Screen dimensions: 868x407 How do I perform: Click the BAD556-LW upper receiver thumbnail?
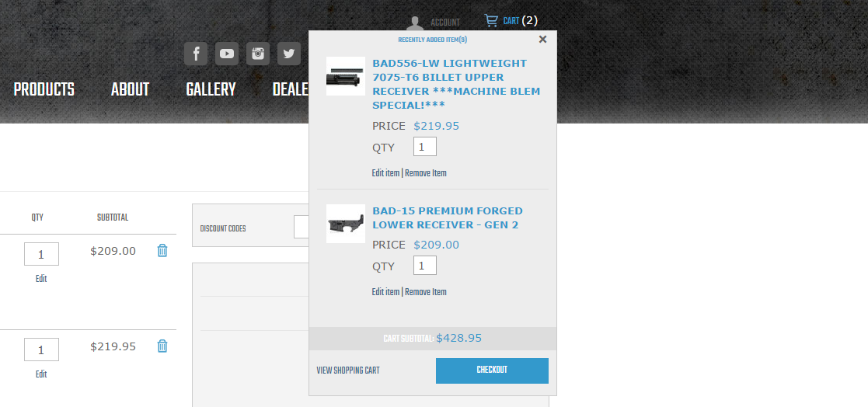346,76
